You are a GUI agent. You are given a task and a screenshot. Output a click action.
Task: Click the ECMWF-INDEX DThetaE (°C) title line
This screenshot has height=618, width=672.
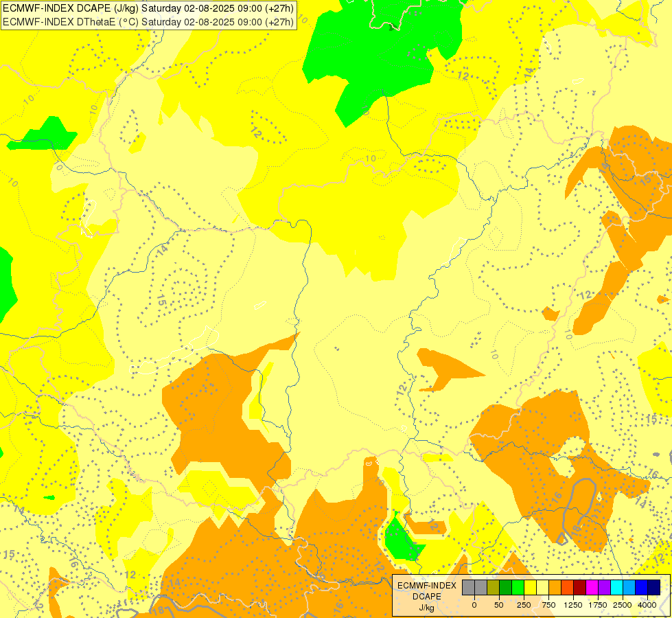pyautogui.click(x=148, y=22)
